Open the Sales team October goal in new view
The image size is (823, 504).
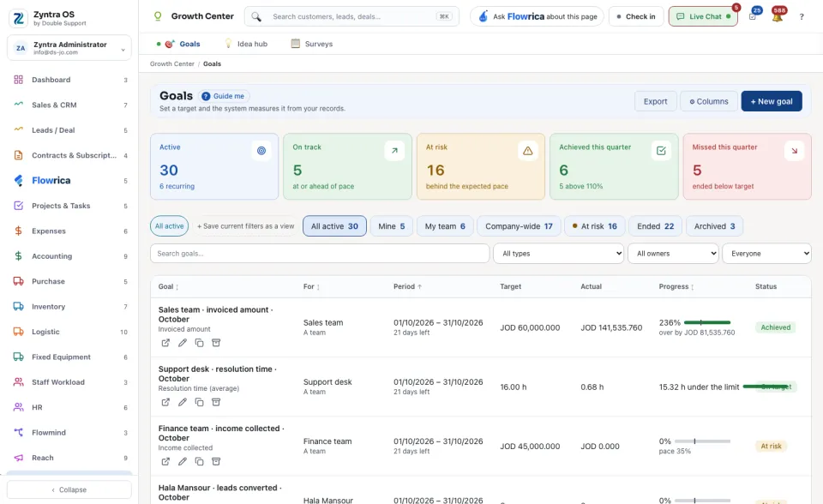[165, 343]
